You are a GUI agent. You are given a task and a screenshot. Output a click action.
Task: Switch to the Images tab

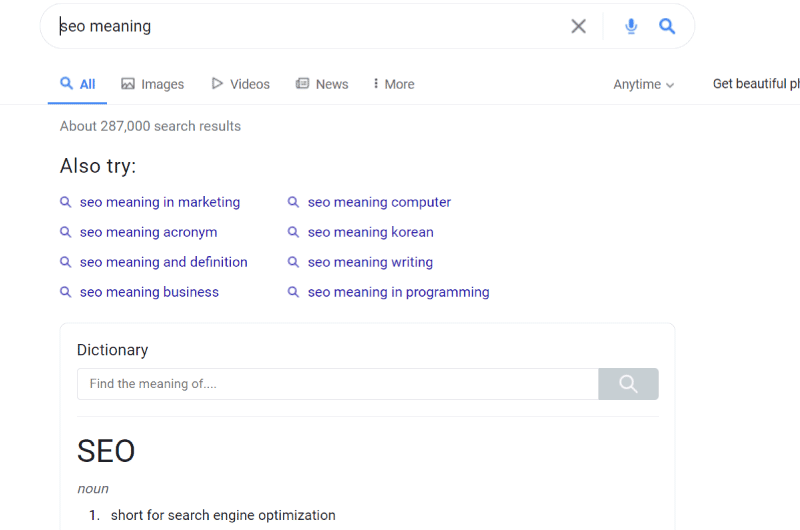point(153,84)
